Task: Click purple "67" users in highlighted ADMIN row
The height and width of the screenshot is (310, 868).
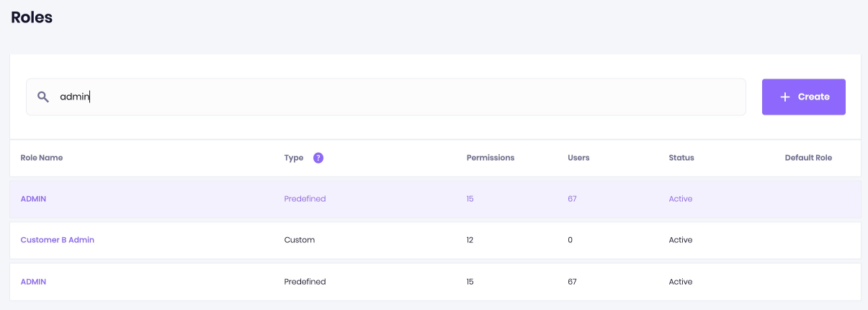Action: [572, 199]
